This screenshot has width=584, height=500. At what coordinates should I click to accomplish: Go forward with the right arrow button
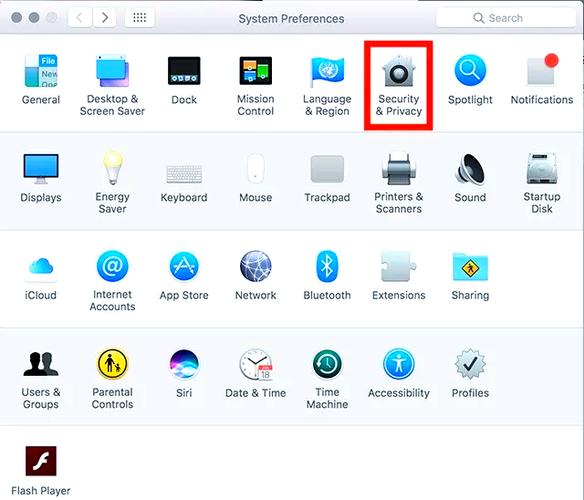[x=105, y=18]
